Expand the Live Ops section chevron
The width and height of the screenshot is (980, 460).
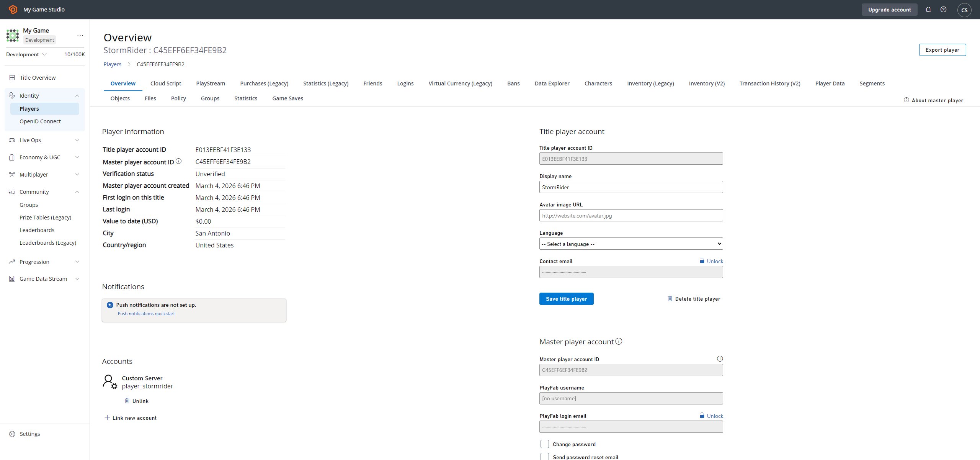click(x=77, y=140)
